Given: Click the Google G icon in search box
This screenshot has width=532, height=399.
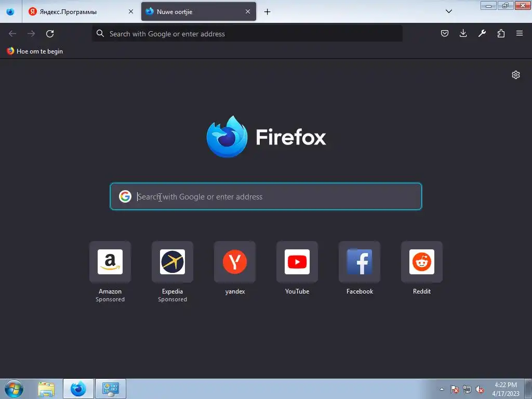Looking at the screenshot, I should 125,196.
